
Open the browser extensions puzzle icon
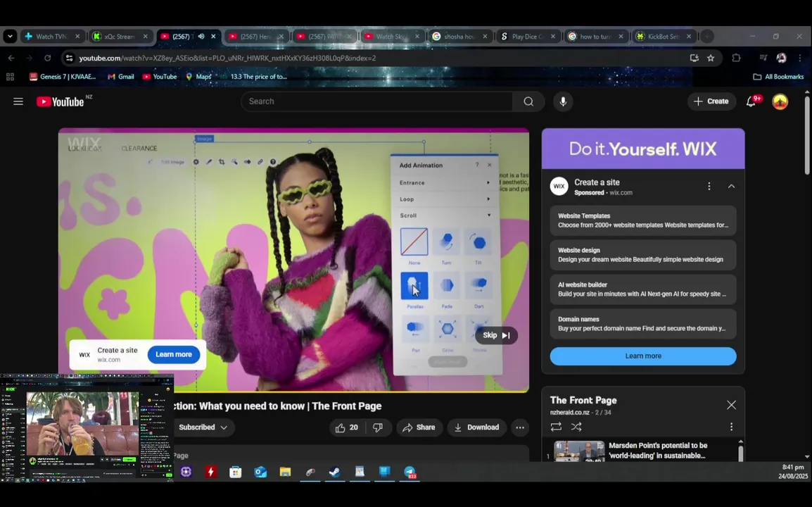(736, 58)
